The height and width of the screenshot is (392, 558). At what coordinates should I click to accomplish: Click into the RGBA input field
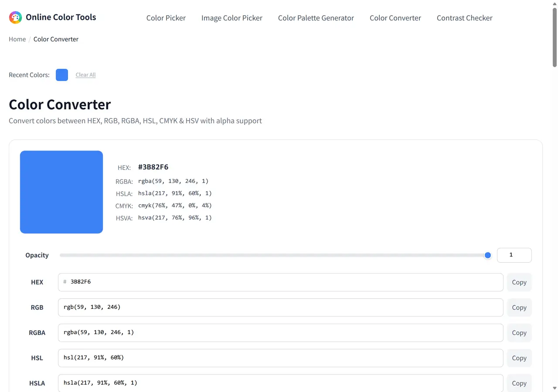point(281,333)
